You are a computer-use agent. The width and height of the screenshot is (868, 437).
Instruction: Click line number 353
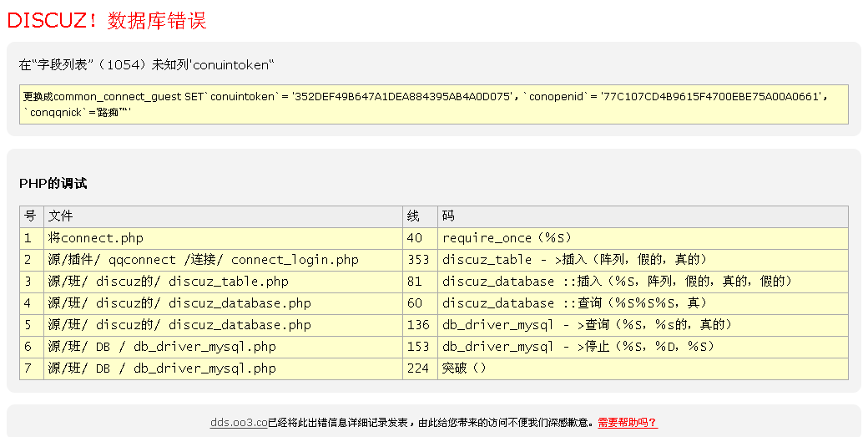420,260
